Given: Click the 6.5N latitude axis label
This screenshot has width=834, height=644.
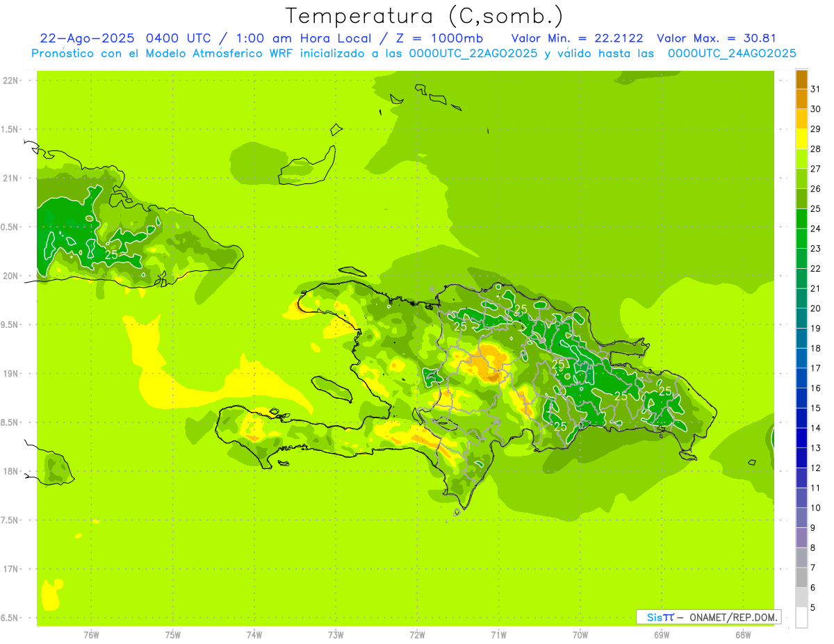Looking at the screenshot, I should (10, 618).
